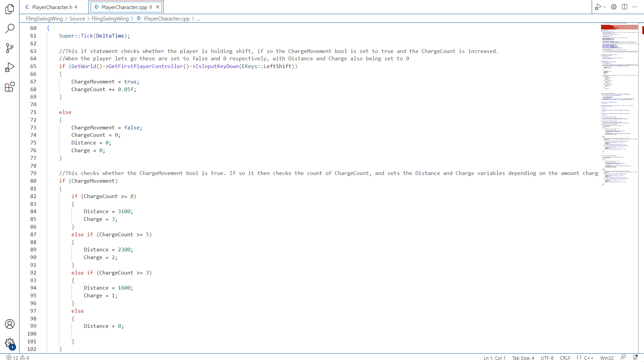Open the Explorer view in the activity bar
The image size is (644, 362).
[x=10, y=9]
